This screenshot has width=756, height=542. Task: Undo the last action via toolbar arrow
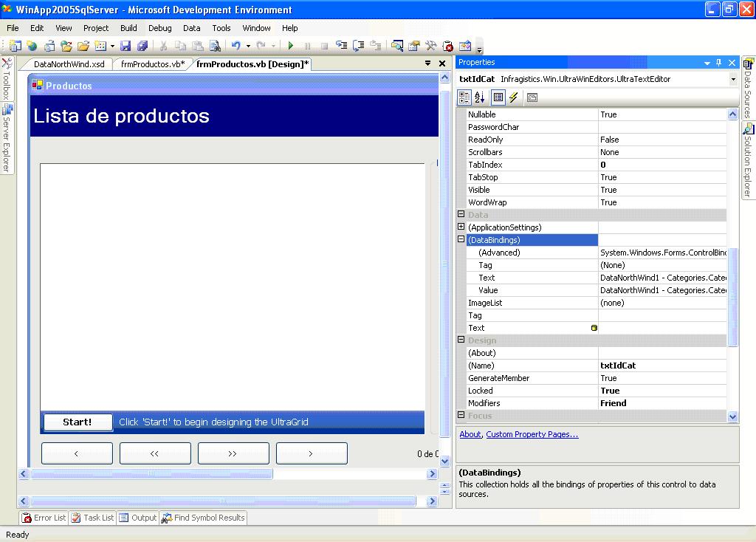point(236,46)
